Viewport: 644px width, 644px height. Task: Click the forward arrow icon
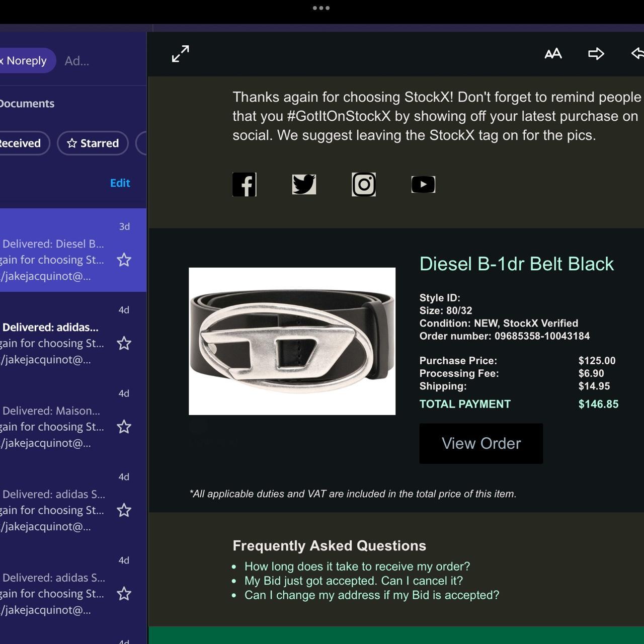[x=596, y=54]
